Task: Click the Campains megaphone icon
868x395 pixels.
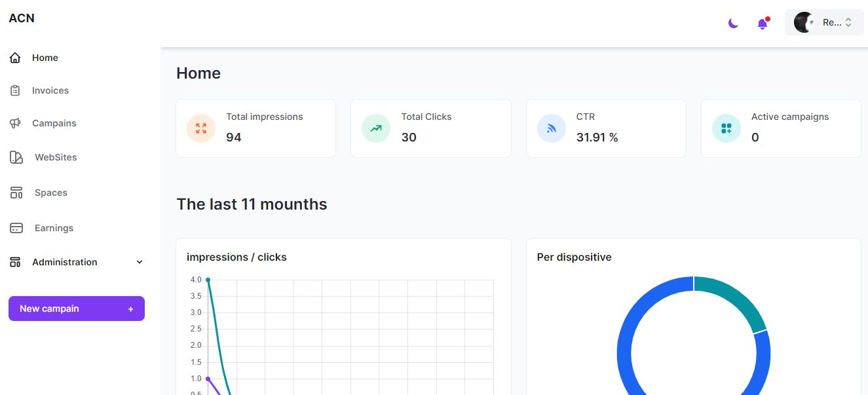Action: coord(16,123)
